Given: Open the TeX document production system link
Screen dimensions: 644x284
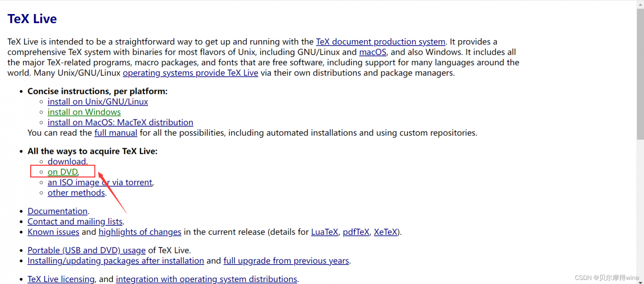Looking at the screenshot, I should pyautogui.click(x=380, y=42).
